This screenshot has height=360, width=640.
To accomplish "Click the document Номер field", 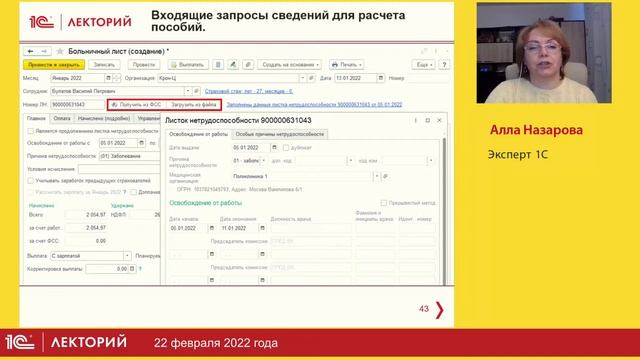I will [428, 78].
